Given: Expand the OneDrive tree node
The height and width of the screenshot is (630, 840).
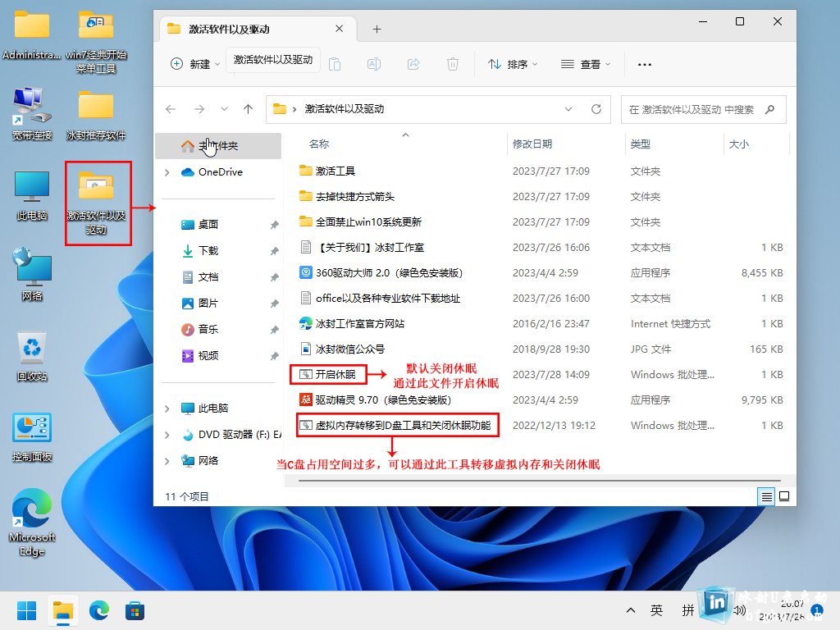Looking at the screenshot, I should 167,172.
